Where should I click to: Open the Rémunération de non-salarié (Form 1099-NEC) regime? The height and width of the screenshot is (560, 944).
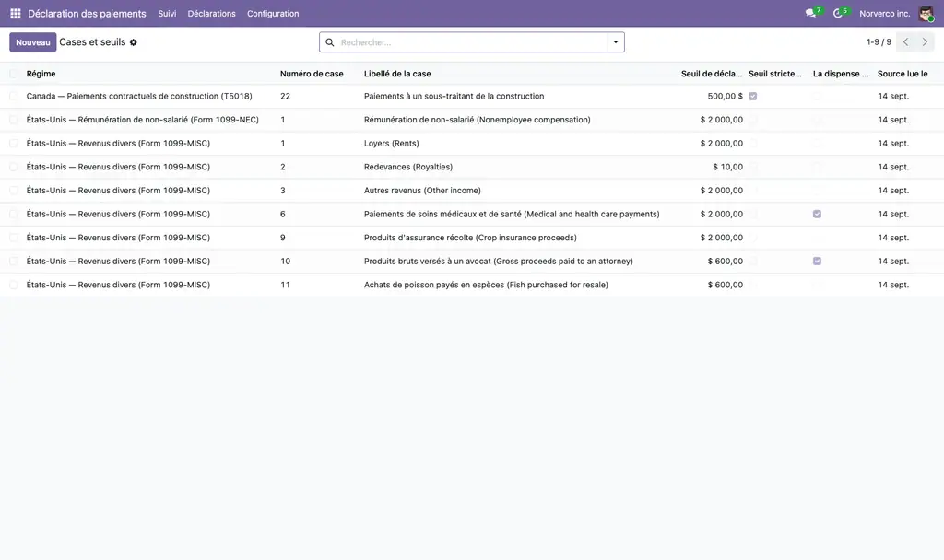click(143, 120)
